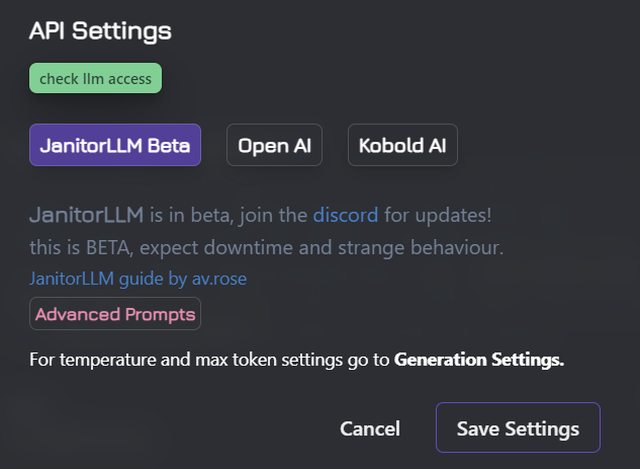The width and height of the screenshot is (640, 469).
Task: Open the pink Advanced Prompts button
Action: coord(115,314)
